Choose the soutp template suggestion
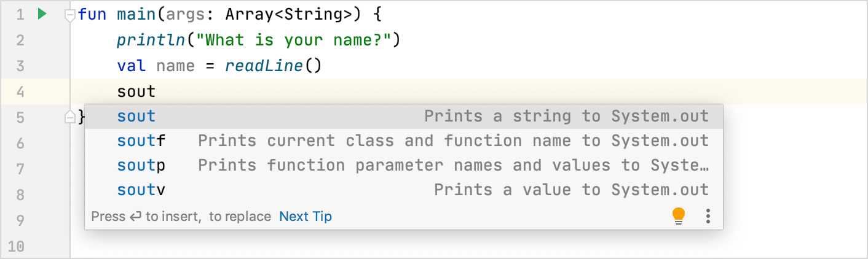The height and width of the screenshot is (259, 868). coord(141,166)
